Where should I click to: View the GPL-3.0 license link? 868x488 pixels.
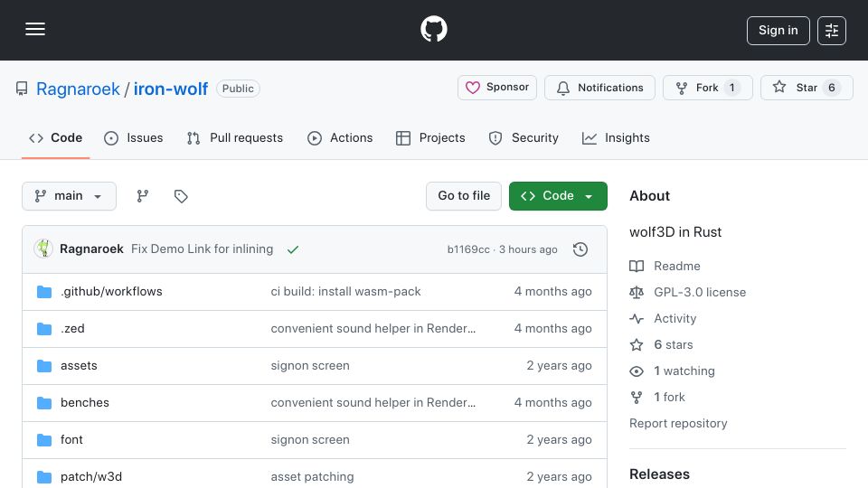click(x=687, y=292)
